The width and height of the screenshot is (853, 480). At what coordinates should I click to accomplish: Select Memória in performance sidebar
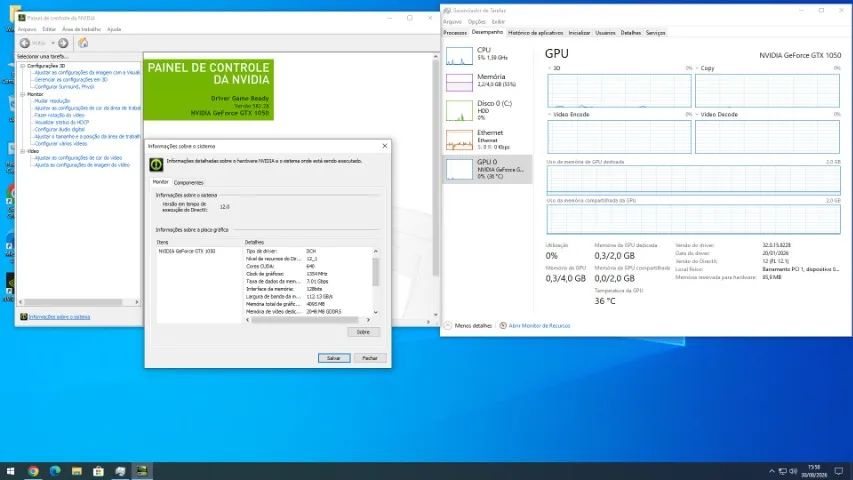pos(487,82)
